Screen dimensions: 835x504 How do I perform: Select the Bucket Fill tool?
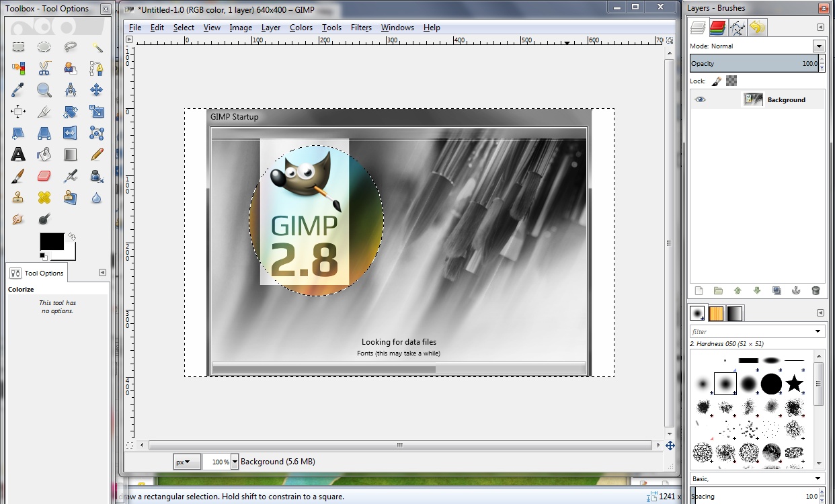(x=44, y=155)
